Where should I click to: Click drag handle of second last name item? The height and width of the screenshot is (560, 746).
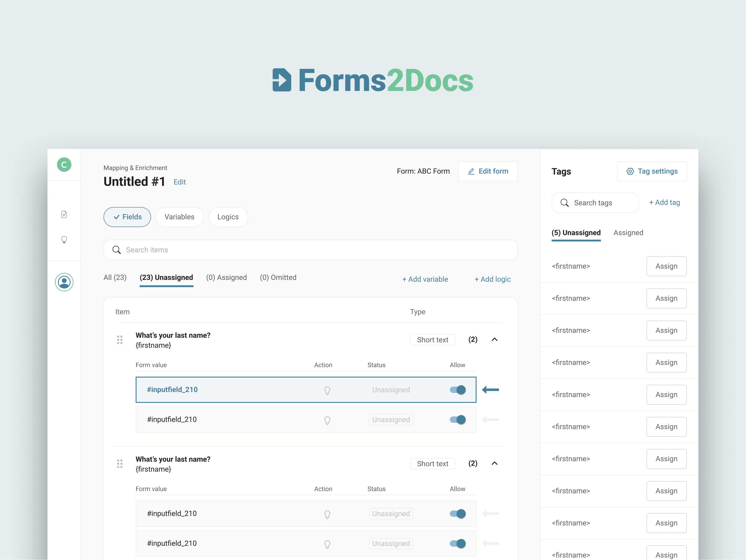(120, 463)
